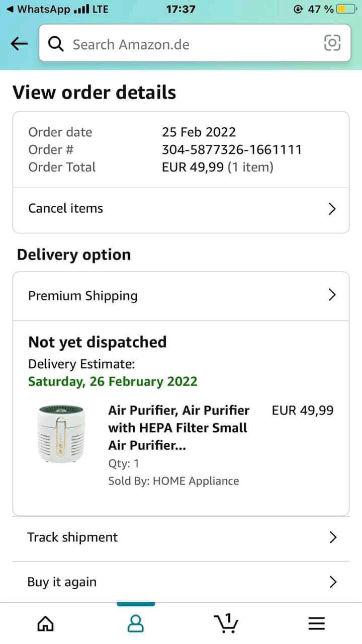Select the Cancel items row
Image resolution: width=362 pixels, height=644 pixels.
65,208
